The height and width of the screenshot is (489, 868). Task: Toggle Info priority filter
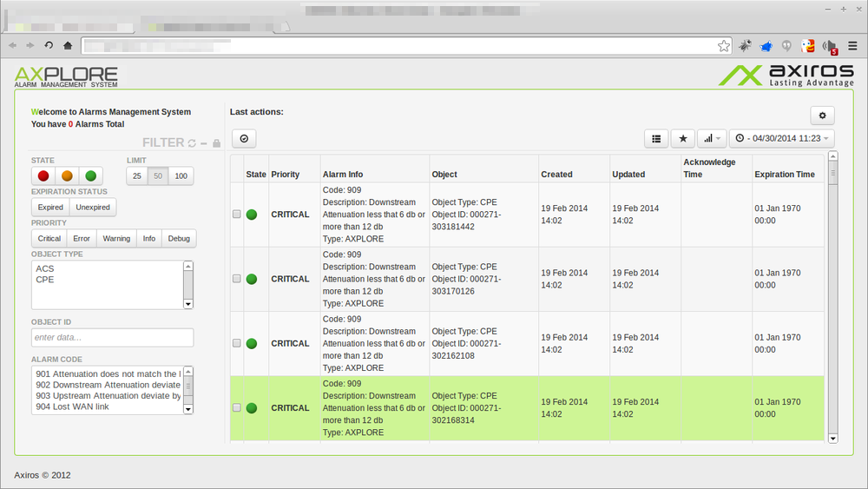(149, 239)
